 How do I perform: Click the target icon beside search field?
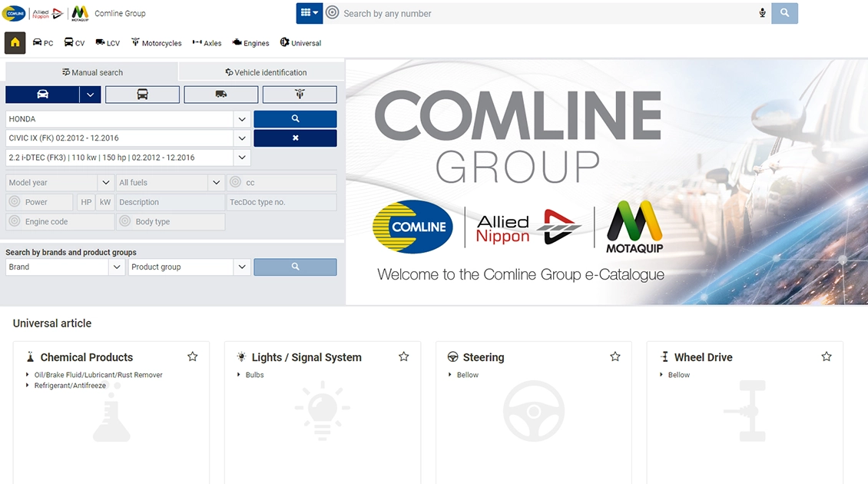[332, 13]
